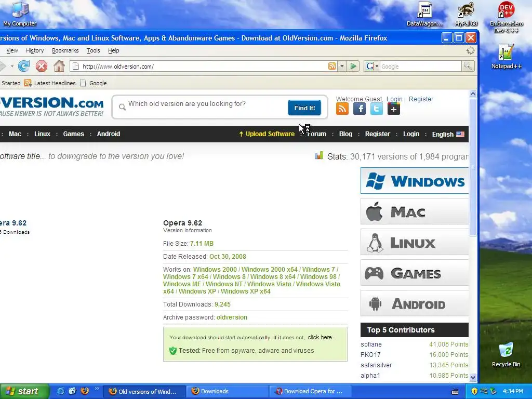Click the Upload Software link
This screenshot has height=399, width=532.
[x=267, y=134]
